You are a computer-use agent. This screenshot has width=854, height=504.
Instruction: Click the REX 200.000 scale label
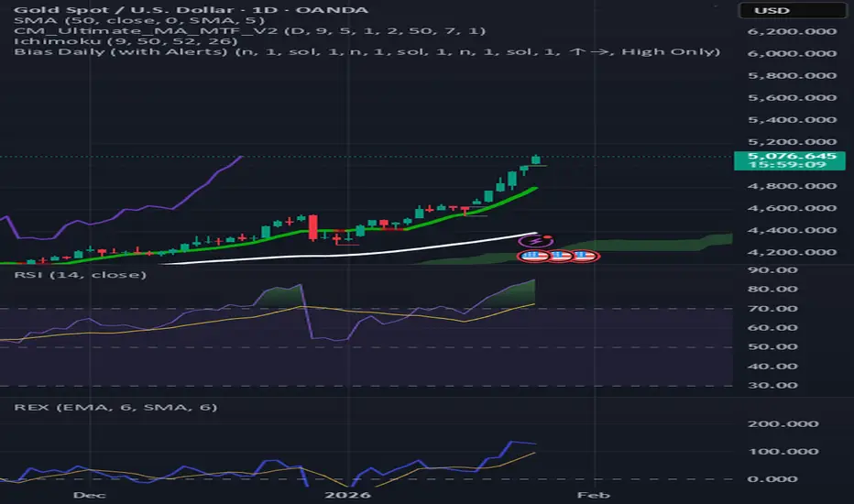click(x=783, y=424)
